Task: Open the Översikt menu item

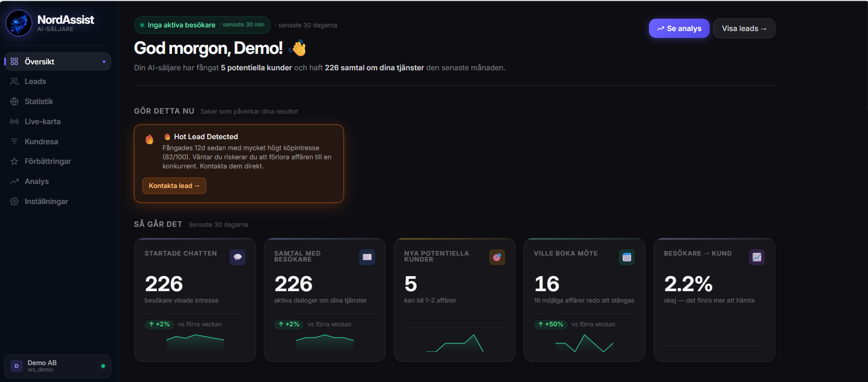Action: point(58,62)
